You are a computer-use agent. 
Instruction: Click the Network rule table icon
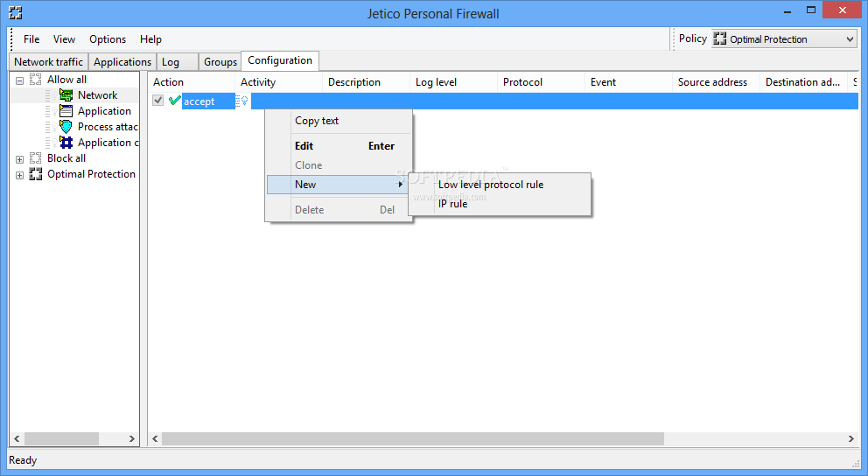[66, 95]
